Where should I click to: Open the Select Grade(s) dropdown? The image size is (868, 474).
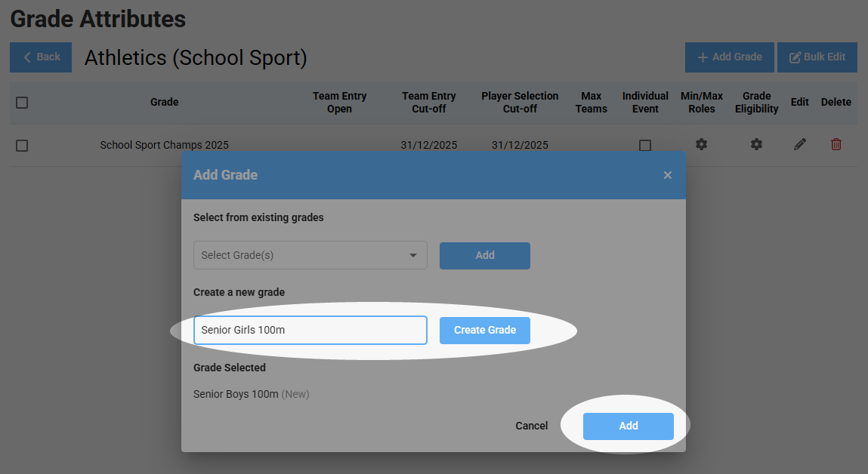[310, 255]
